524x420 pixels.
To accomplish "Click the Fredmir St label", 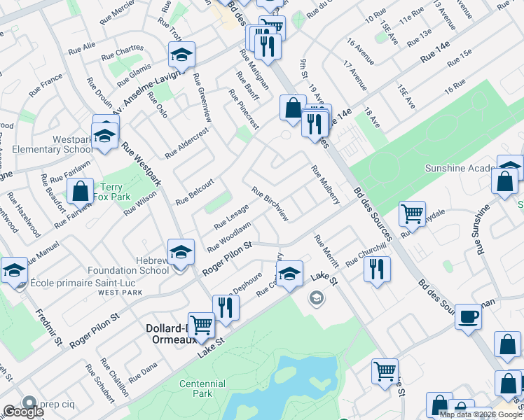I will pos(49,327).
